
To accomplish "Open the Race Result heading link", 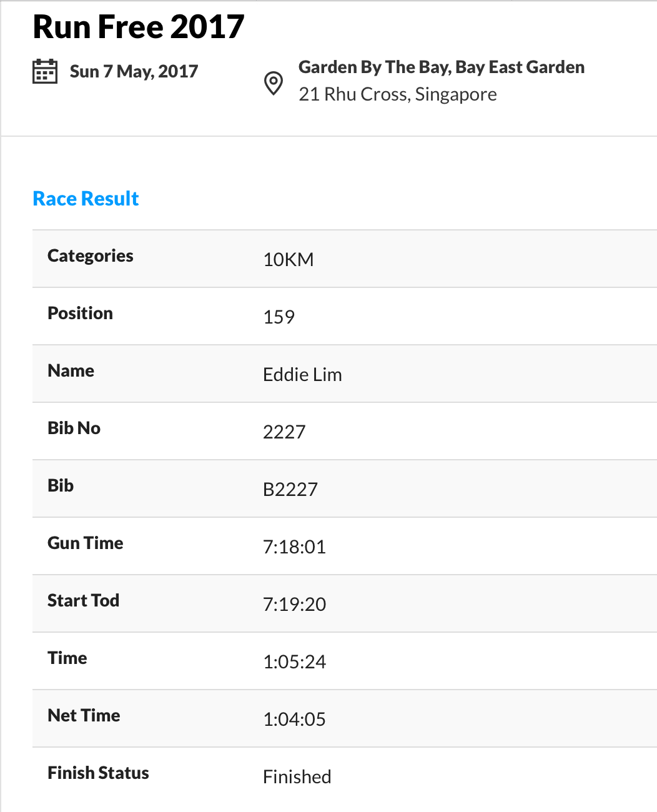I will [x=86, y=199].
